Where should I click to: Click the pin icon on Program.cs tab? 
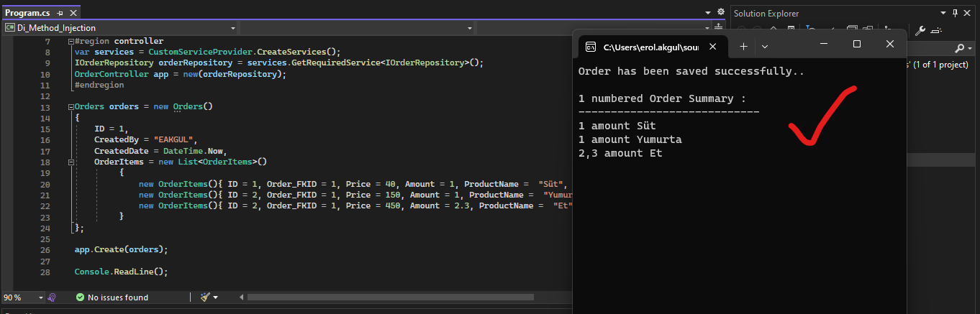pyautogui.click(x=60, y=14)
